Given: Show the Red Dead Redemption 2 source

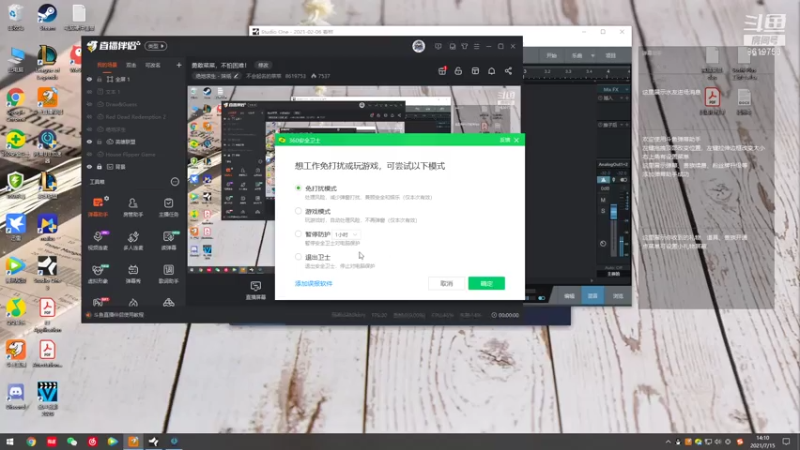Looking at the screenshot, I should tap(89, 117).
